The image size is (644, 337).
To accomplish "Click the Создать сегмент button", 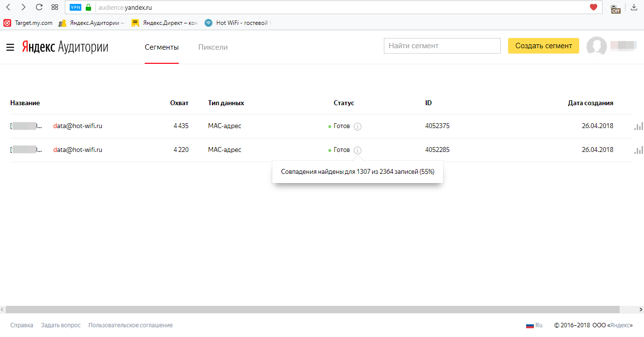I will coord(544,46).
